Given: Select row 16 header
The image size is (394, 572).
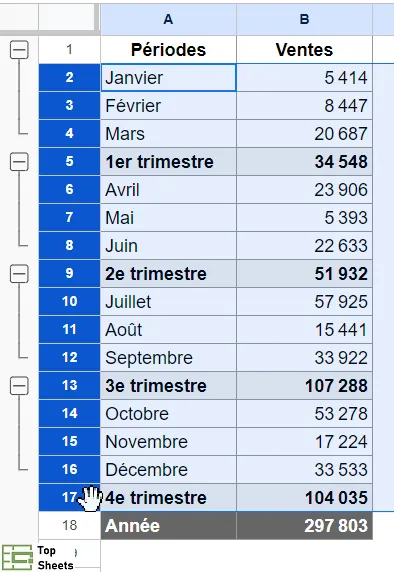Looking at the screenshot, I should pos(69,469).
